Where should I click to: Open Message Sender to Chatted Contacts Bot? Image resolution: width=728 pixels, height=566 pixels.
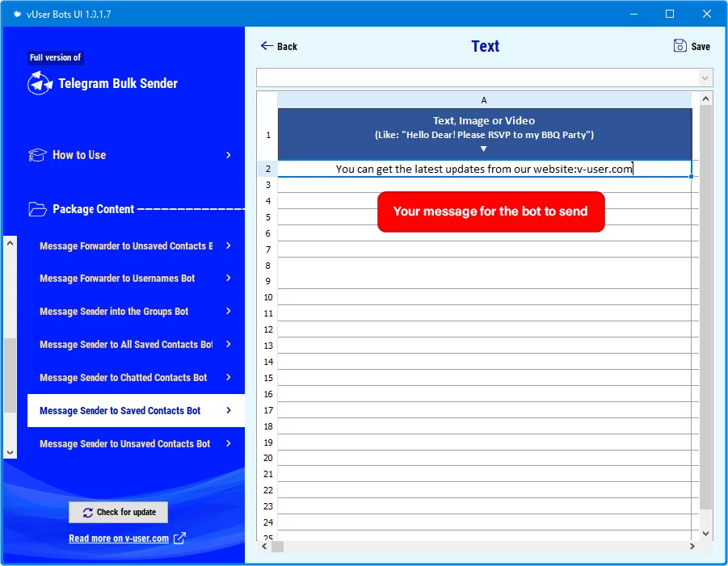(x=136, y=378)
